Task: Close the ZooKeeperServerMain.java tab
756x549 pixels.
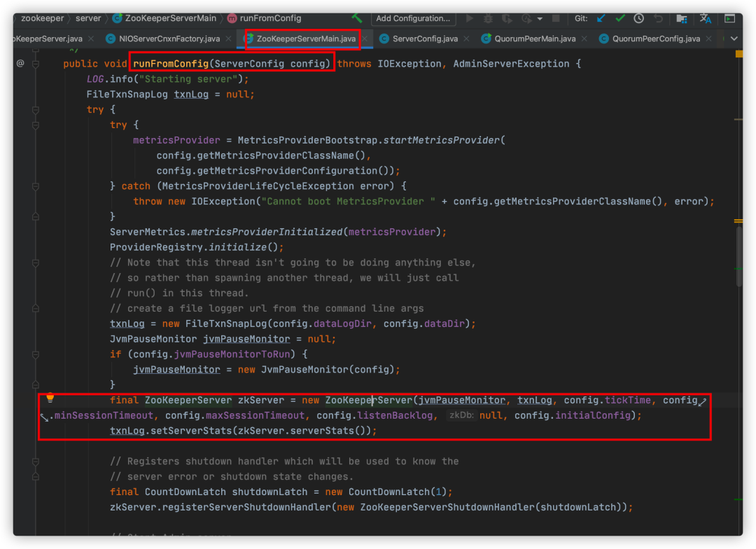Action: [365, 39]
